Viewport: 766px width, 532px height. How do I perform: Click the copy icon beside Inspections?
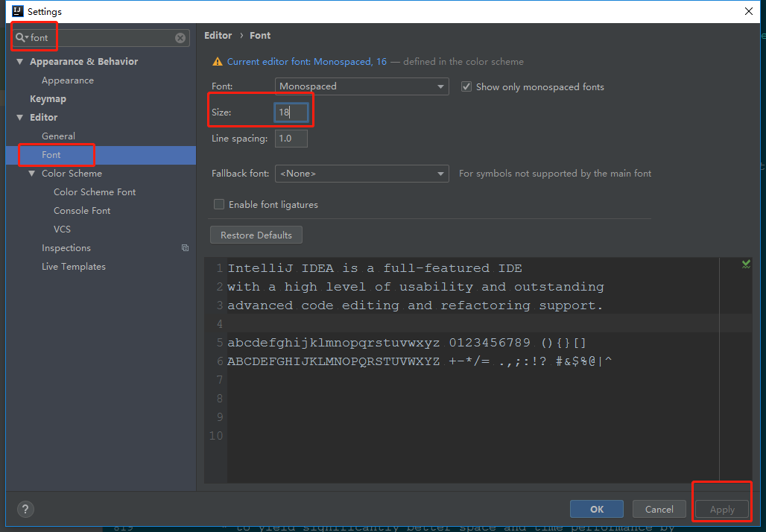(185, 247)
